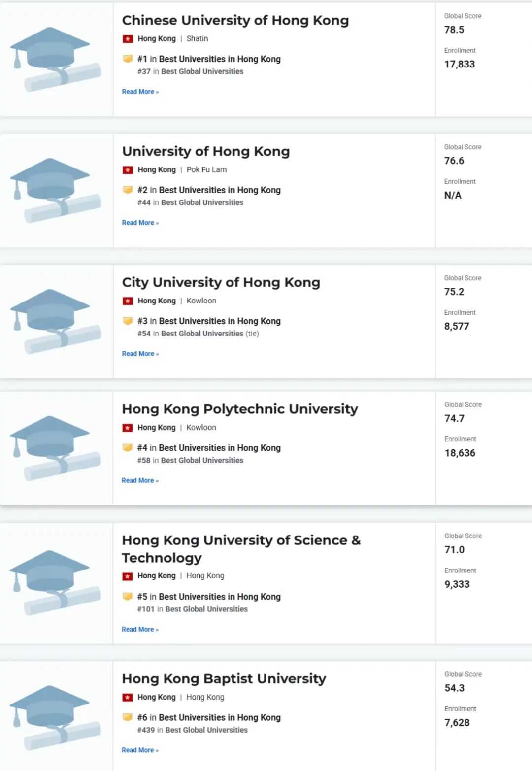Follow #4 in Best Universities in Hong Kong link
Image resolution: width=532 pixels, height=771 pixels.
click(209, 448)
